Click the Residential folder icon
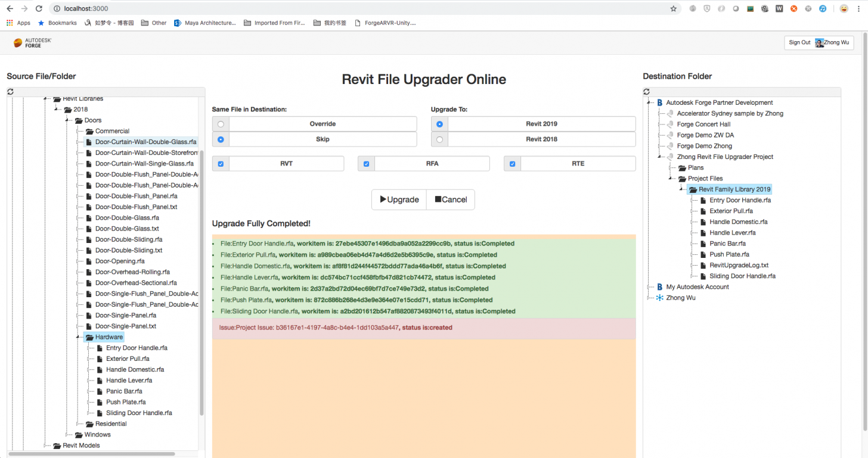Viewport: 868px width, 458px height. click(x=89, y=424)
